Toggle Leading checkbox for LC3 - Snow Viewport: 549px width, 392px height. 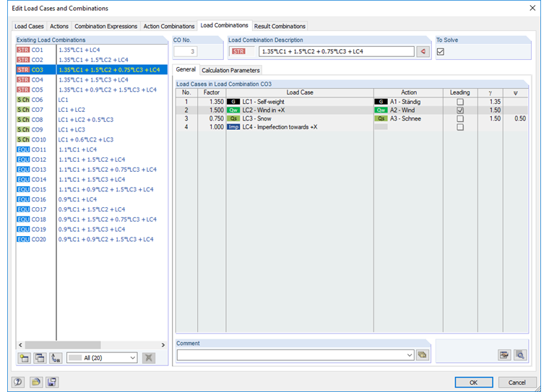[460, 118]
